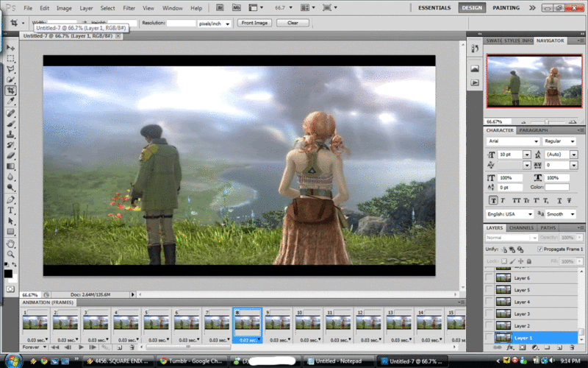Image resolution: width=588 pixels, height=368 pixels.
Task: Play the frame animation
Action: tap(80, 347)
